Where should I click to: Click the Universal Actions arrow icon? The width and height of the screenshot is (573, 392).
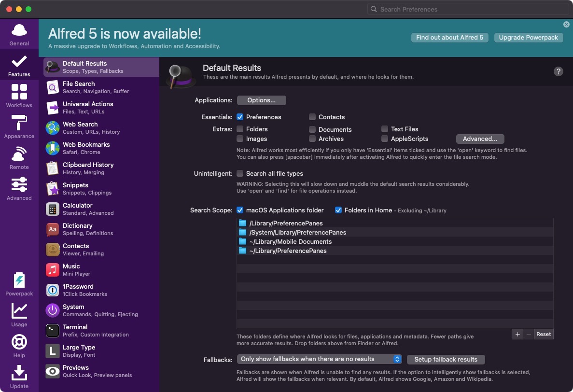(x=53, y=108)
